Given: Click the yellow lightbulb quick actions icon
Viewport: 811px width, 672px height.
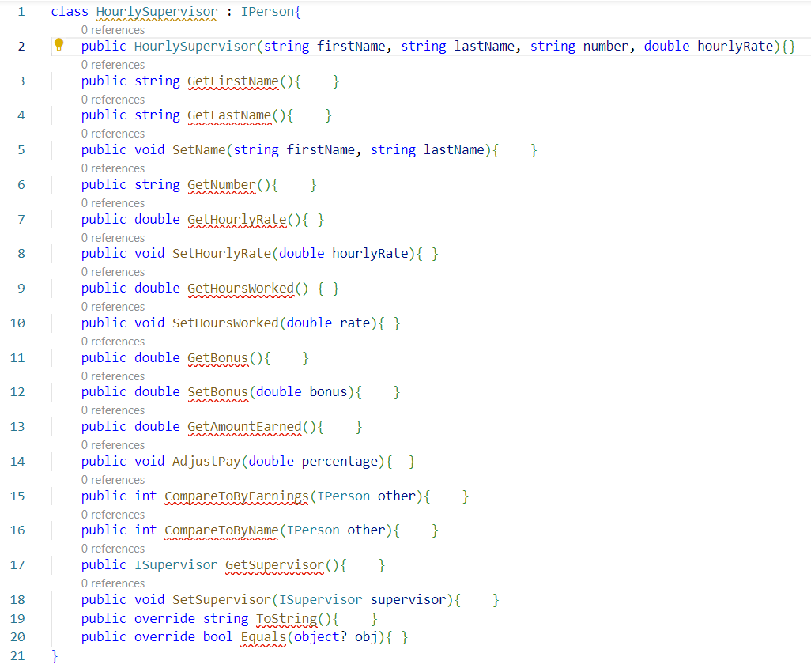Looking at the screenshot, I should tap(59, 45).
